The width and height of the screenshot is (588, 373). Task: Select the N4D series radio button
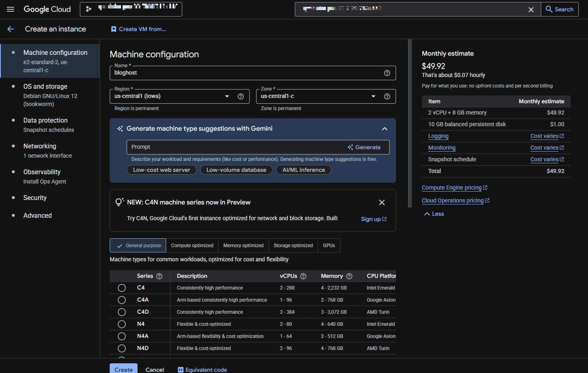pos(122,348)
